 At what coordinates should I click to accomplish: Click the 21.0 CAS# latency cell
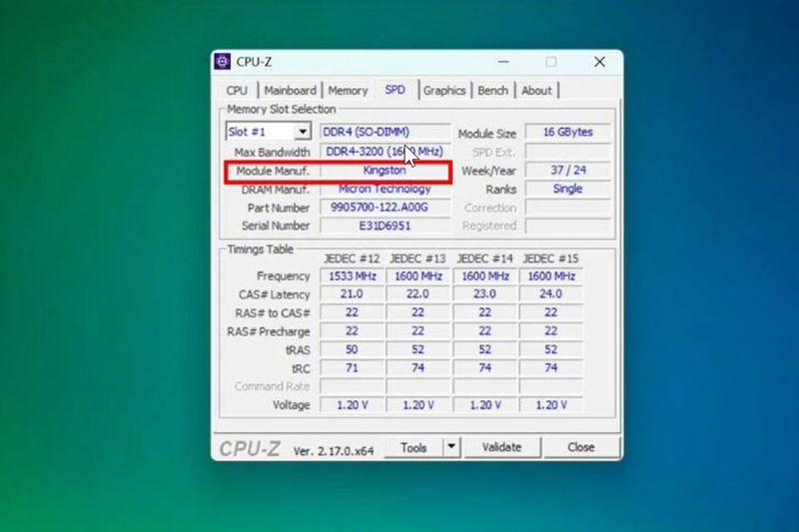point(353,294)
